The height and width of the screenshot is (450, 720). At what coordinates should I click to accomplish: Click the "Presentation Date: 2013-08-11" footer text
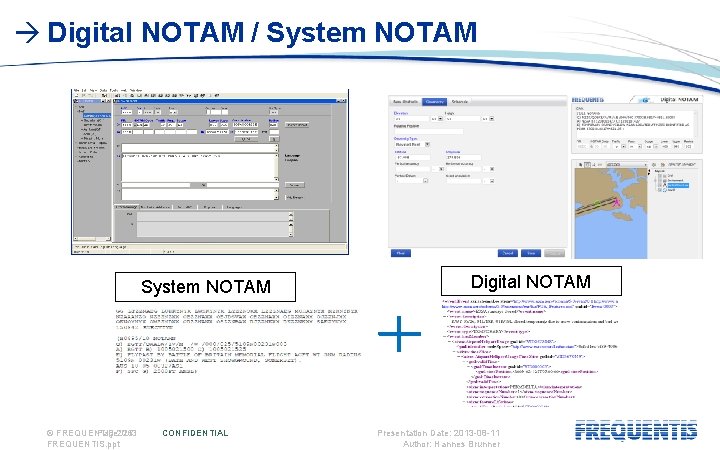(x=439, y=433)
